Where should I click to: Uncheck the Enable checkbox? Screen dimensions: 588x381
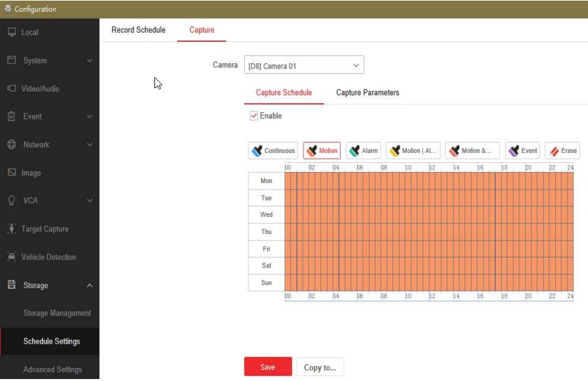point(254,116)
